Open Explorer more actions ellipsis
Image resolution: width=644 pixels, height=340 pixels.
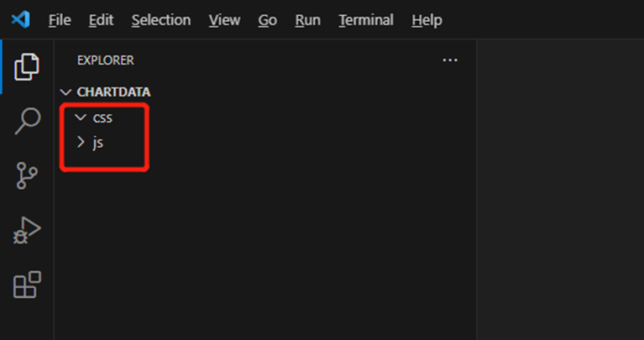coord(450,60)
